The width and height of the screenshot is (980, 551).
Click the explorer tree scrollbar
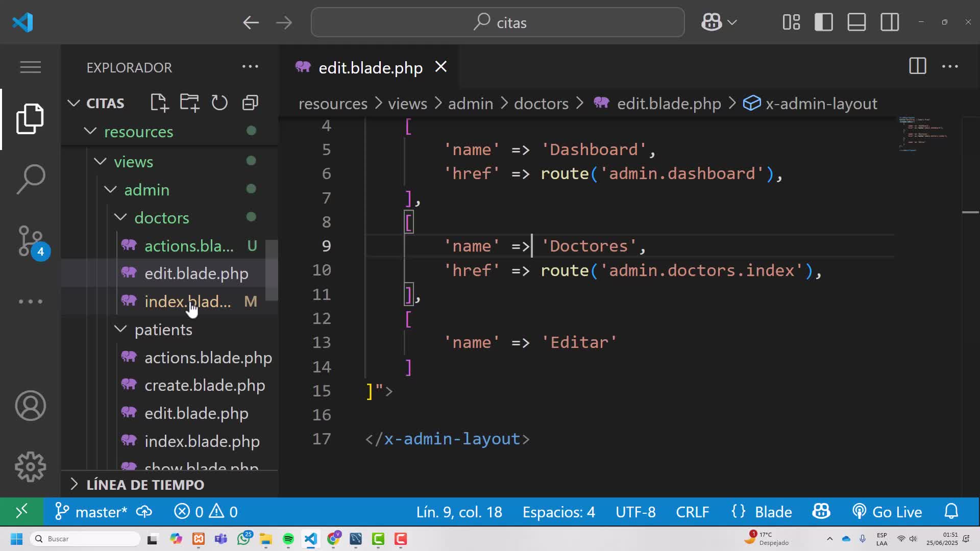click(x=272, y=270)
